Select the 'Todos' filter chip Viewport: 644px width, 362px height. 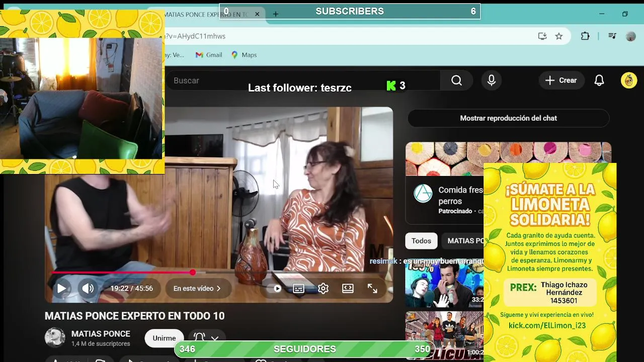coord(421,241)
